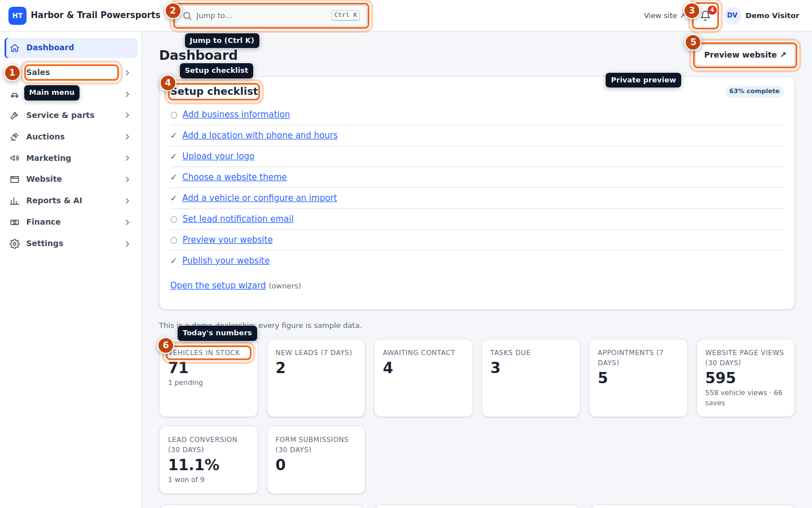Expand the Reports & AI chevron

[x=127, y=201]
